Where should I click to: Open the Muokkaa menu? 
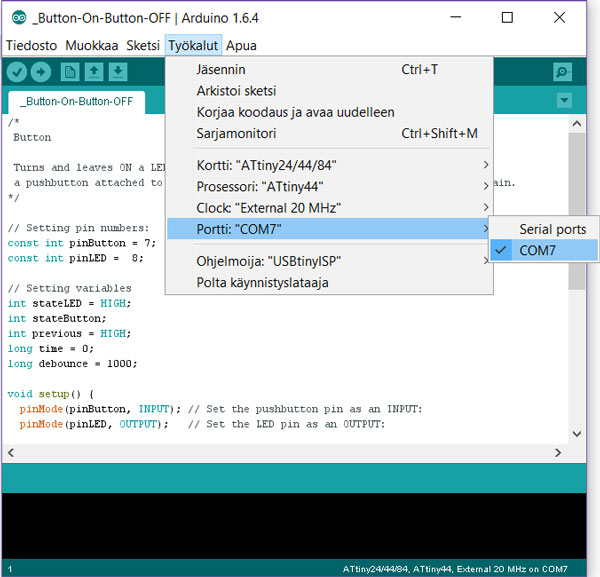91,46
